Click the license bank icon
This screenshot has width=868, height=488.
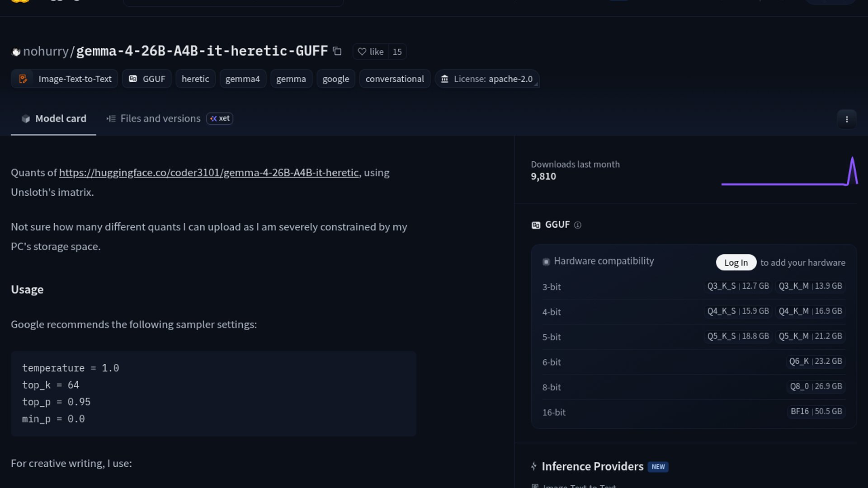coord(445,79)
